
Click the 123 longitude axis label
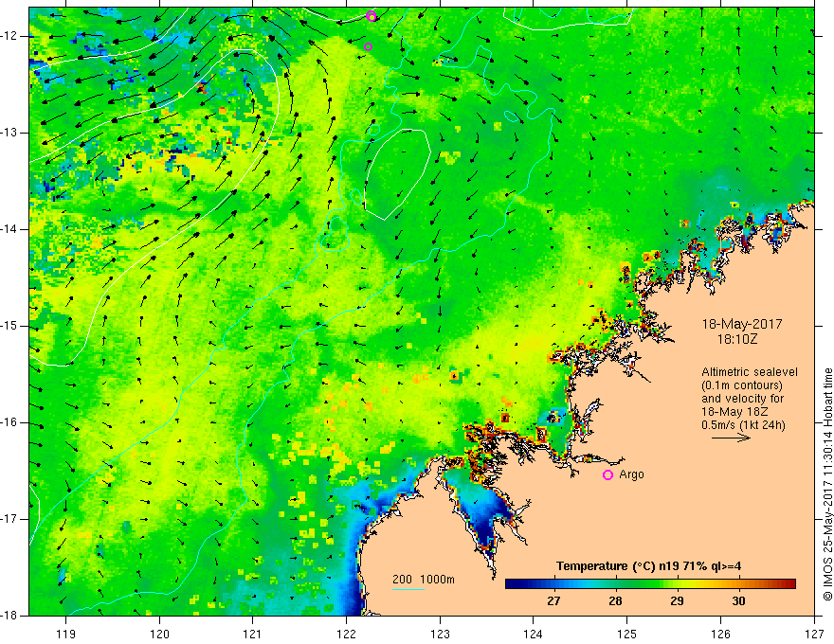440,634
